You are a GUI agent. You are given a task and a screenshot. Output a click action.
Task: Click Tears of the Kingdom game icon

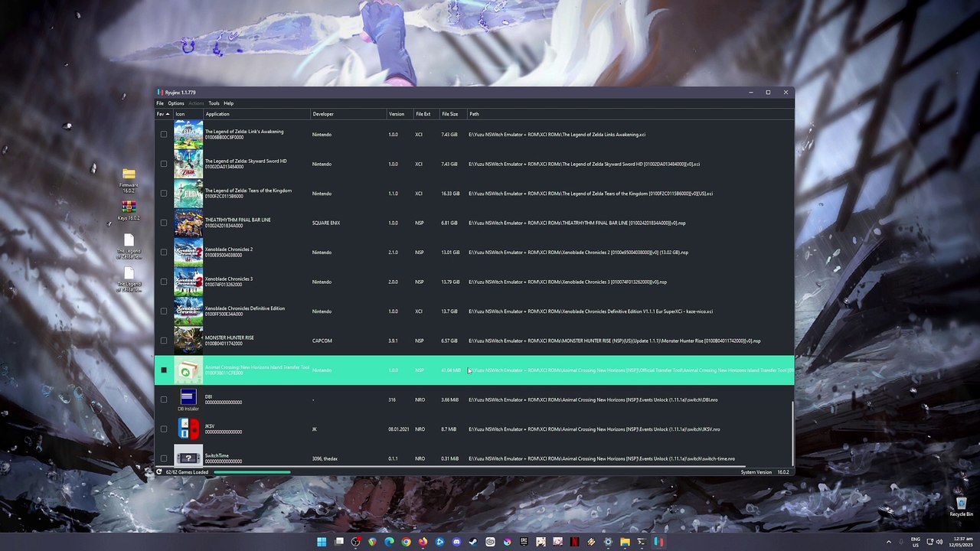188,194
